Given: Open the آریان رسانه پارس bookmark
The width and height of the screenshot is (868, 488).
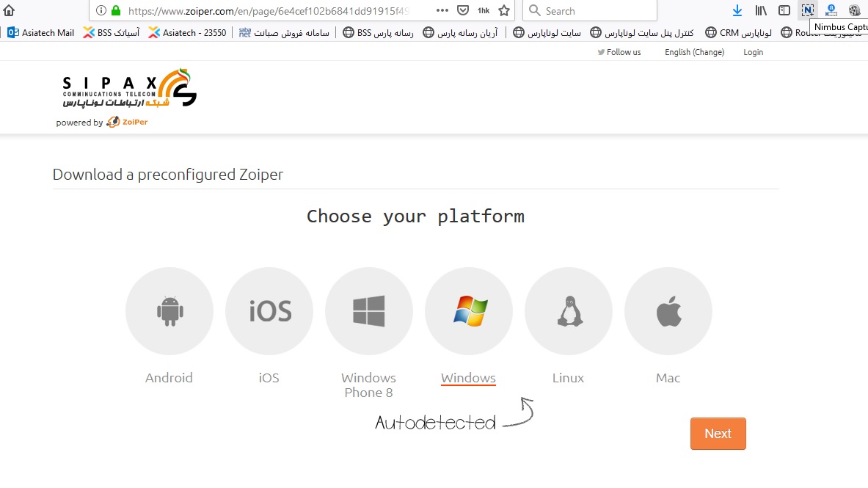Looking at the screenshot, I should (x=460, y=33).
